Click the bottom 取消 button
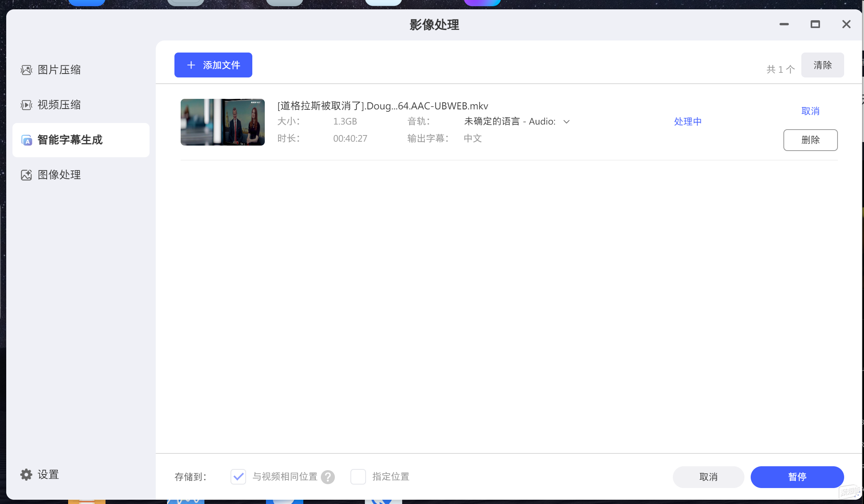The height and width of the screenshot is (504, 864). 709,477
